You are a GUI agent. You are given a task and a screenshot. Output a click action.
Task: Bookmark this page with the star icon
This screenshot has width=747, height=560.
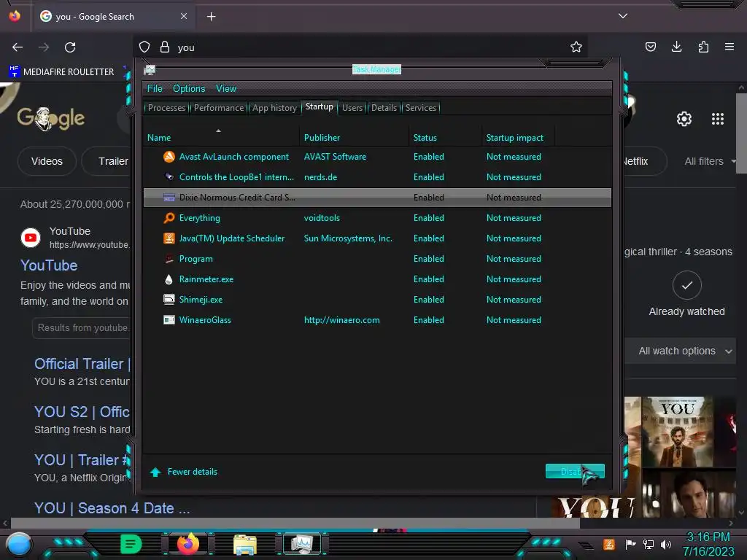click(x=576, y=47)
